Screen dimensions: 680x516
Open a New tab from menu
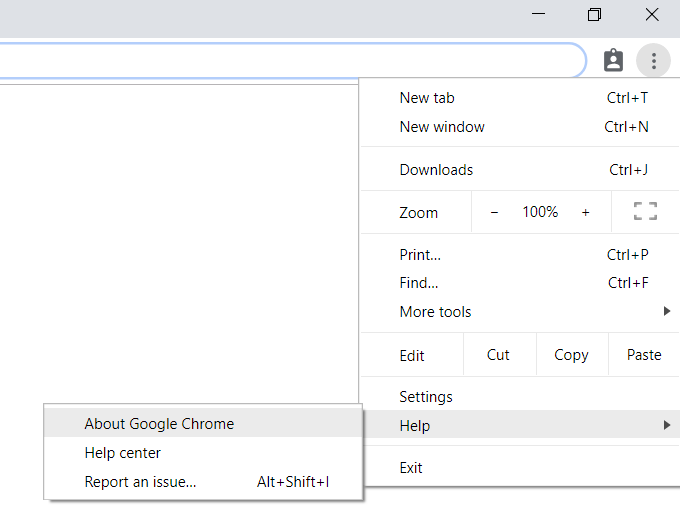(x=520, y=98)
